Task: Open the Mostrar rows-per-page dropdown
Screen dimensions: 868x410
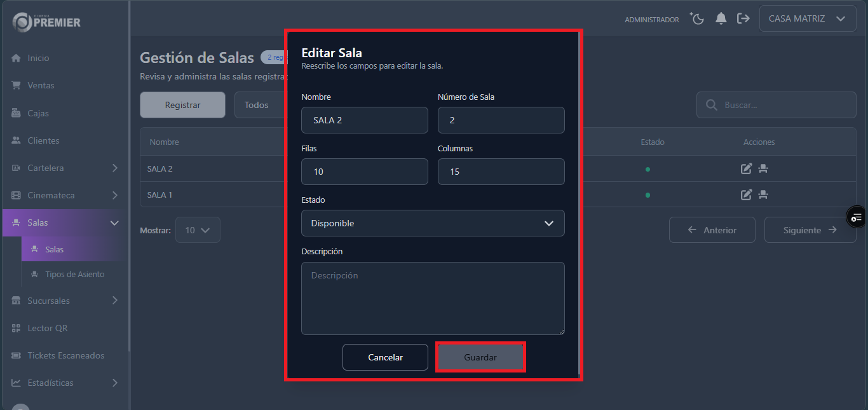Action: (x=198, y=230)
